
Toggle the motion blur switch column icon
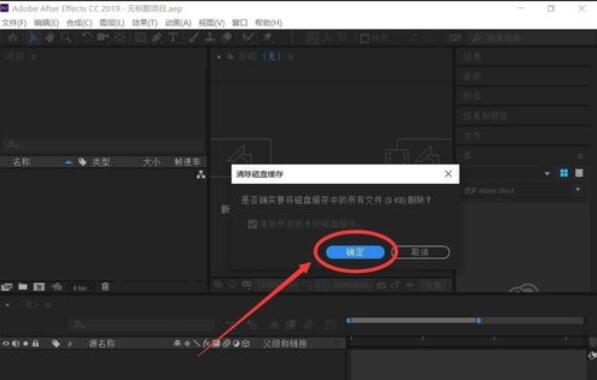[x=226, y=343]
